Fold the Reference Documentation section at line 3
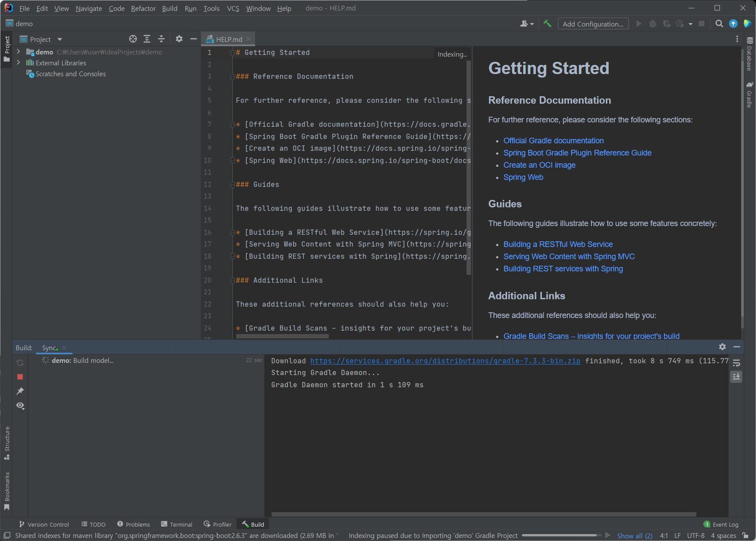 click(232, 77)
